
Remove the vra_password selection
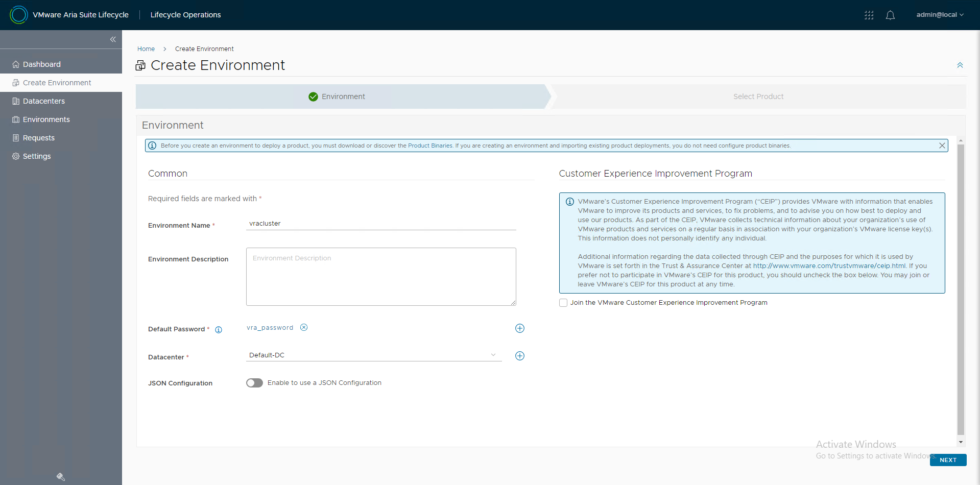point(304,327)
